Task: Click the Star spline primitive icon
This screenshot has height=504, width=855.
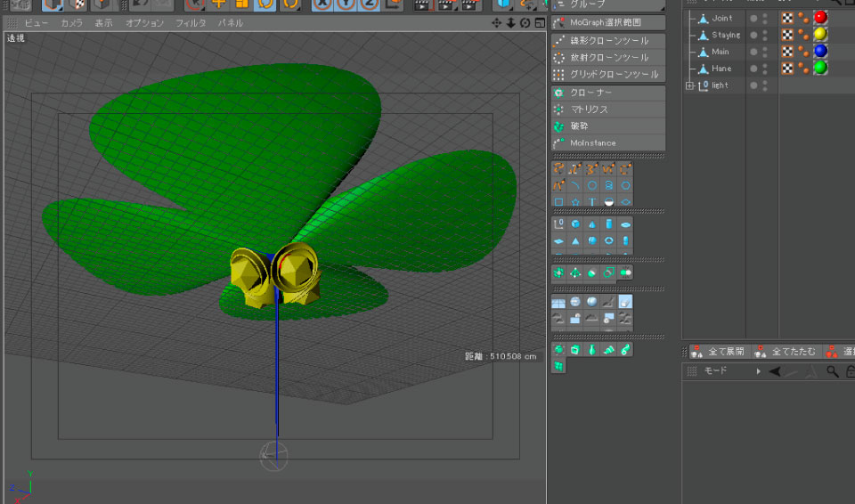Action: click(x=575, y=201)
